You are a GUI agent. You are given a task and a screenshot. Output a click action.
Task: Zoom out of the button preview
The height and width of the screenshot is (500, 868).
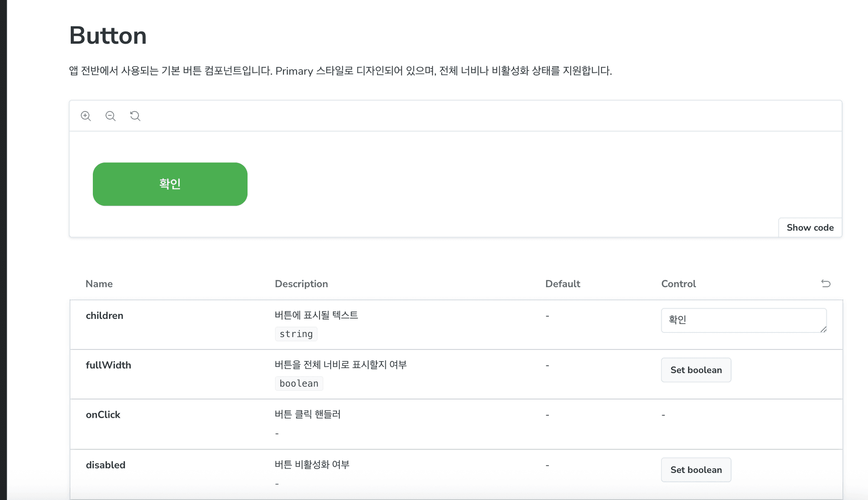point(111,116)
